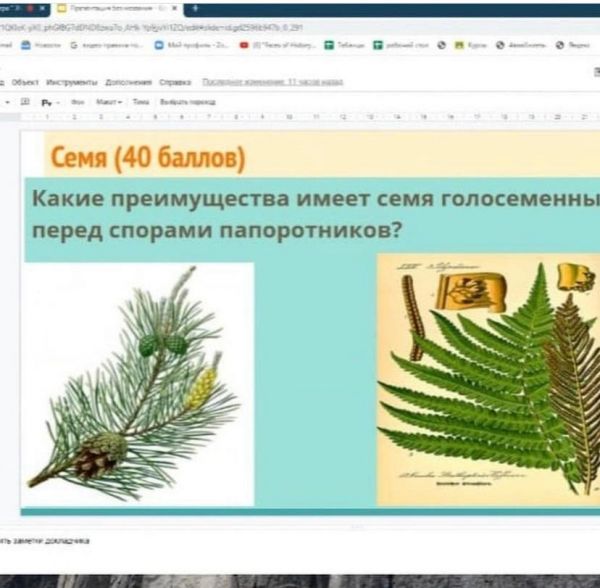Click the insert comment icon in toolbar
The image size is (600, 588).
click(24, 102)
